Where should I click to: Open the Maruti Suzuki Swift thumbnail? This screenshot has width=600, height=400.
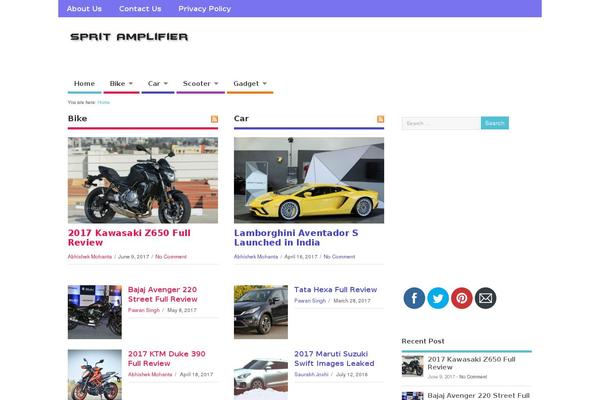point(261,375)
